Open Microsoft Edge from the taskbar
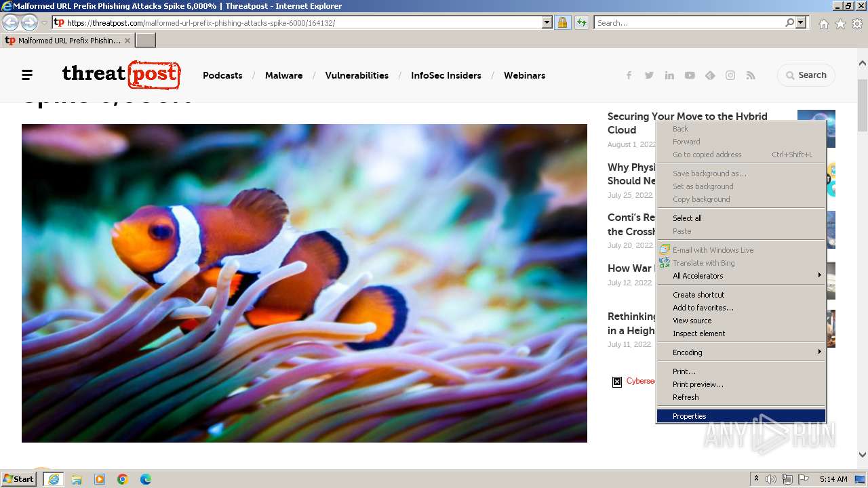 point(146,479)
